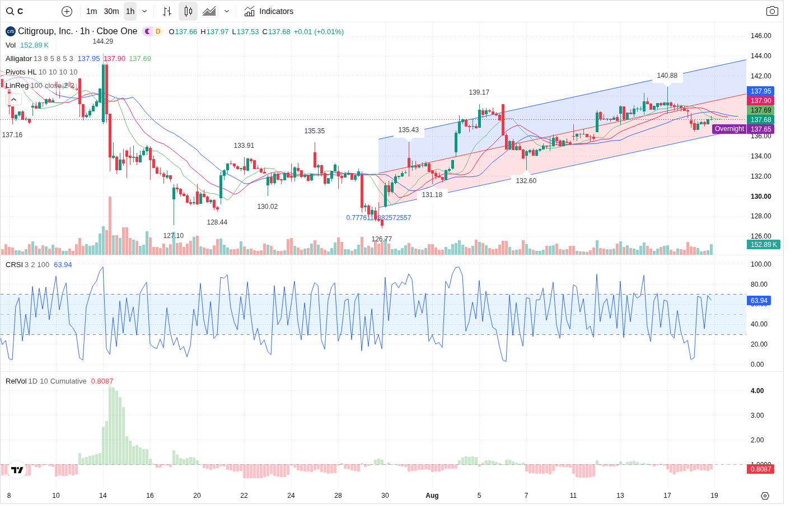Click the 139.17 pivot high label
The image size is (795, 532).
tap(479, 92)
